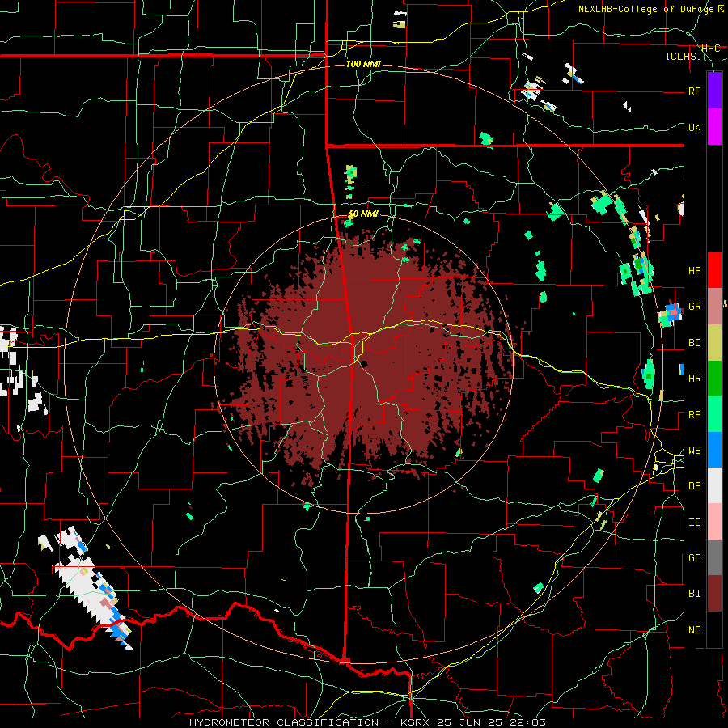
Task: Click the black radar site dot at center
Action: coord(365,364)
